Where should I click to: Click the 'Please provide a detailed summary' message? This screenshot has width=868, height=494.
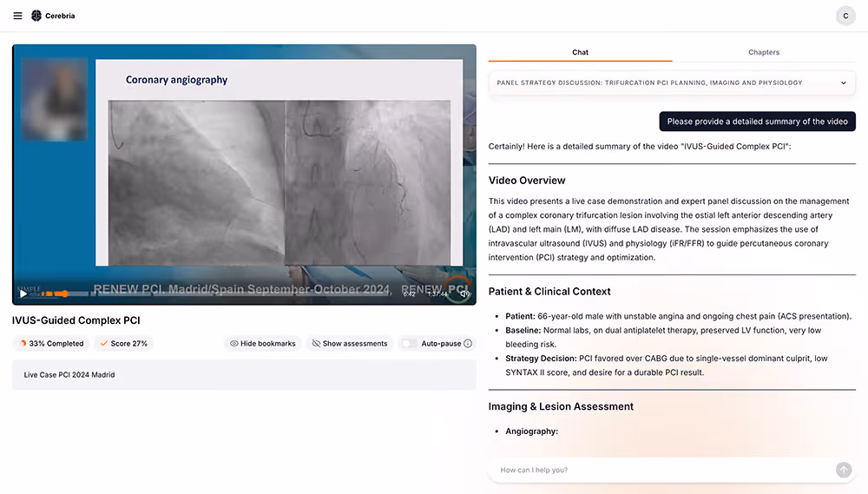point(757,122)
